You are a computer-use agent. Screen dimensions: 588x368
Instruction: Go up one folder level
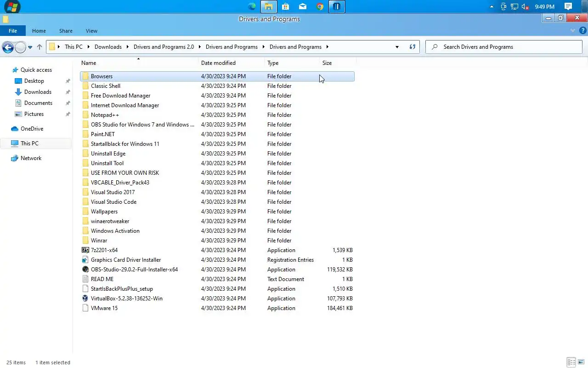(40, 47)
